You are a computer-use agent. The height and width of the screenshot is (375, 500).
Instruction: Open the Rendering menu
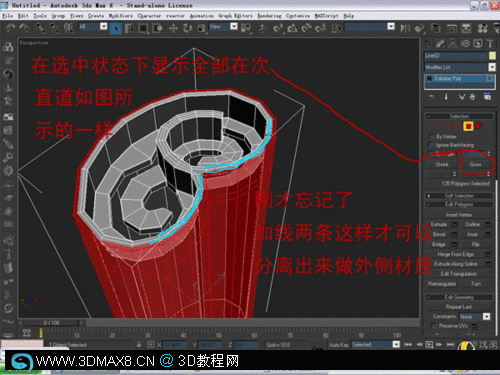point(269,16)
